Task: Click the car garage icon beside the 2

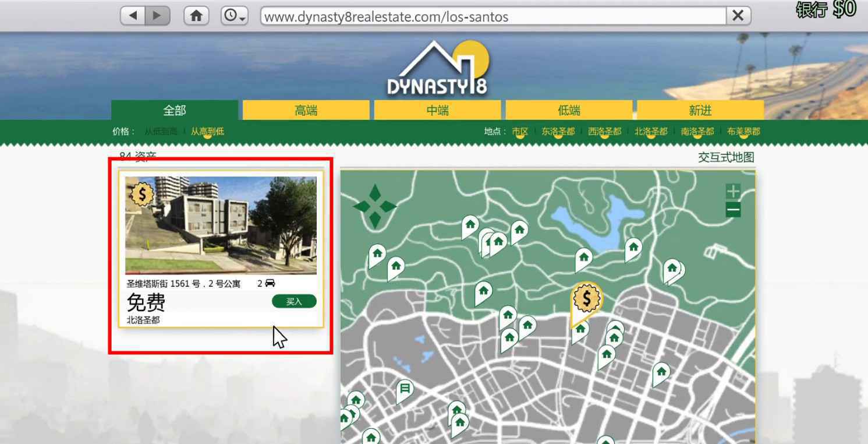Action: (x=270, y=284)
